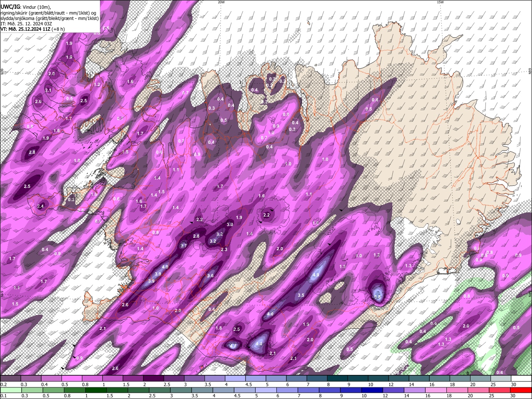
Task: Select the '30' label on the top legend row
Action: (514, 384)
